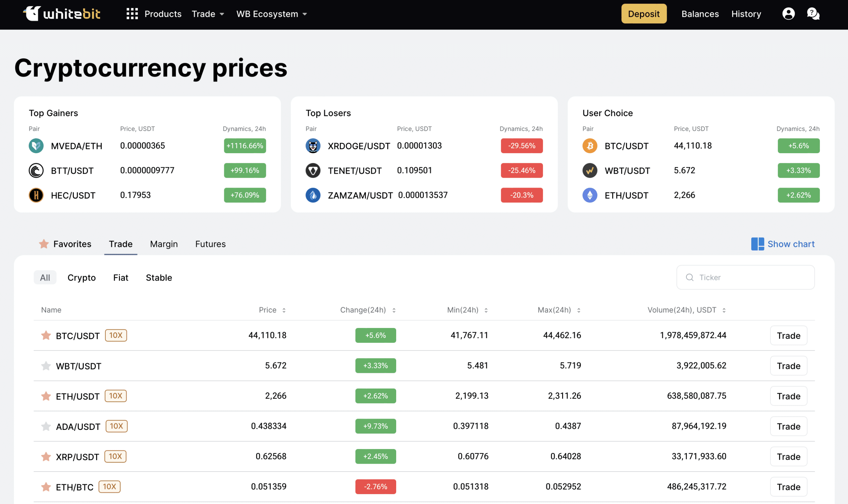Open XRDOGE/USDT pair in Top Losers

pos(358,146)
